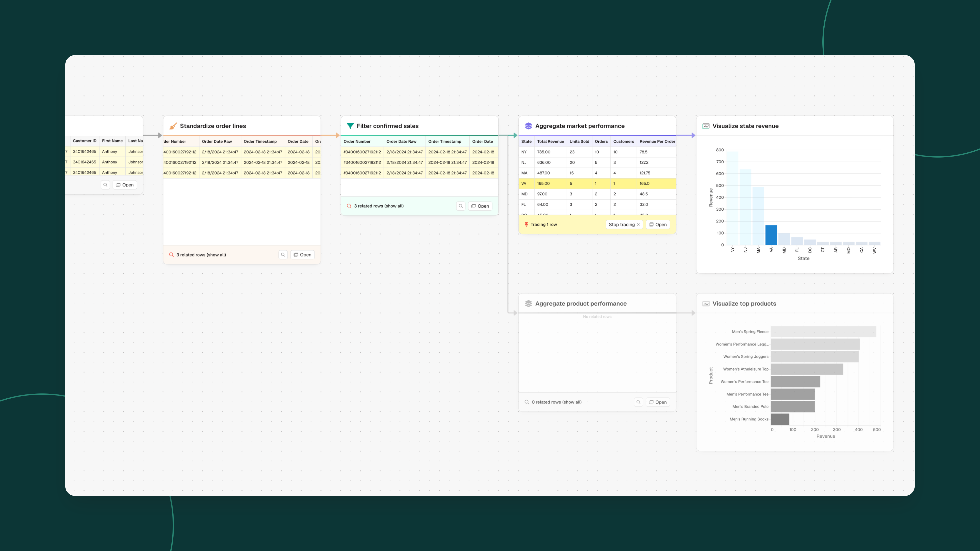Click the Total Revenue column header
Viewport: 980px width, 551px height.
pos(550,141)
